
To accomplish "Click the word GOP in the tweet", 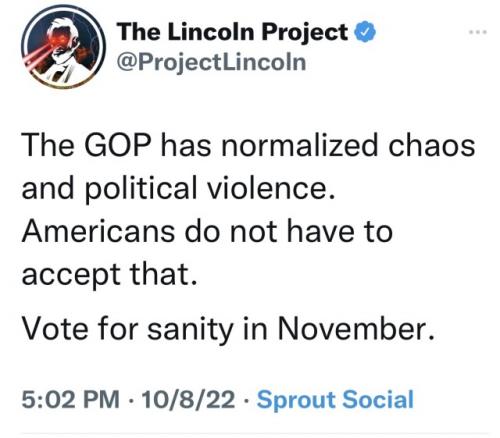I will click(118, 146).
